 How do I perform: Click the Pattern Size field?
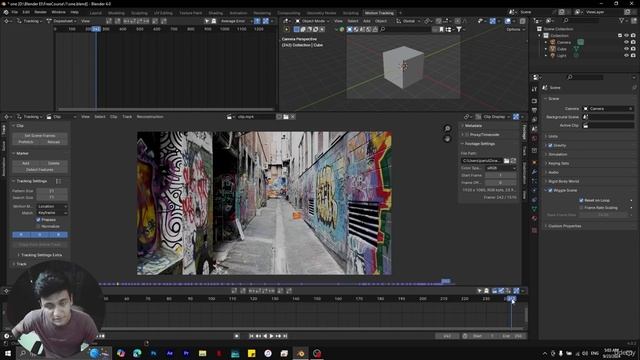(x=52, y=191)
